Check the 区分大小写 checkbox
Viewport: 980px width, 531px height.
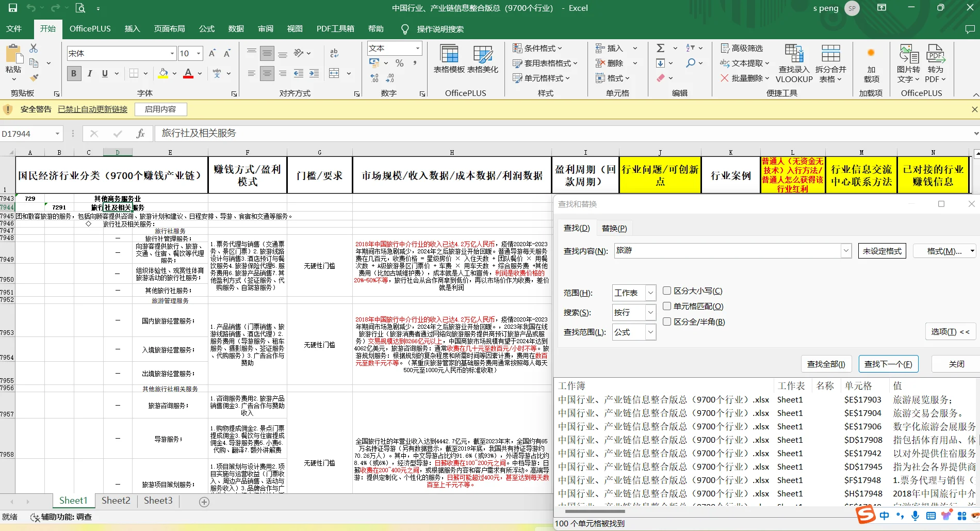(x=667, y=291)
